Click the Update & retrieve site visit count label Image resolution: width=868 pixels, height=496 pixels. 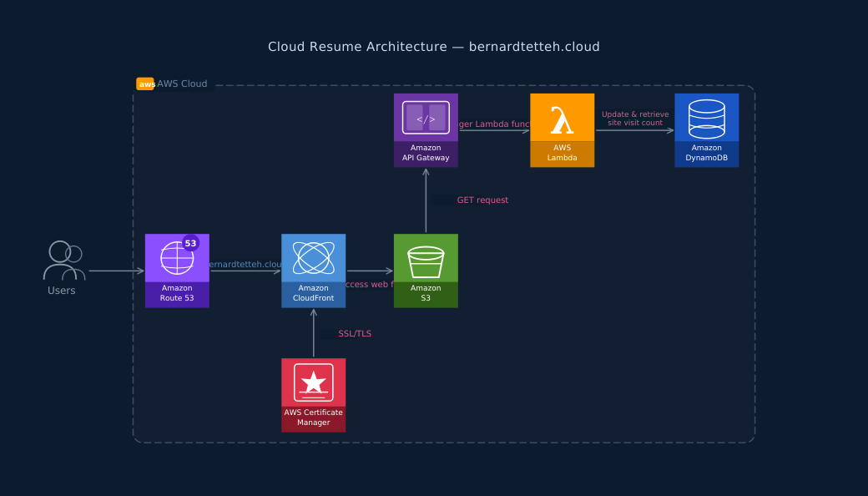point(635,119)
